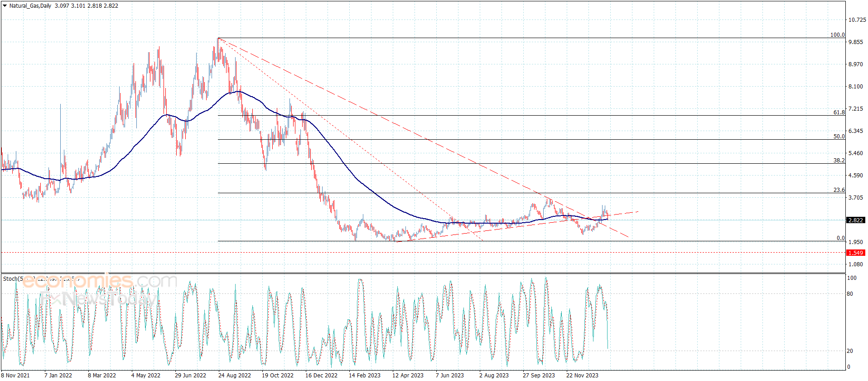Select the 61.8 Fibonacci retracement label
The height and width of the screenshot is (381, 868).
[x=839, y=112]
